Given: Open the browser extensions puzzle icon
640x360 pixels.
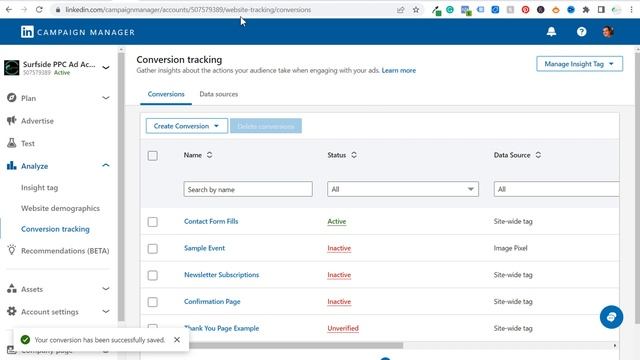Looking at the screenshot, I should 586,10.
